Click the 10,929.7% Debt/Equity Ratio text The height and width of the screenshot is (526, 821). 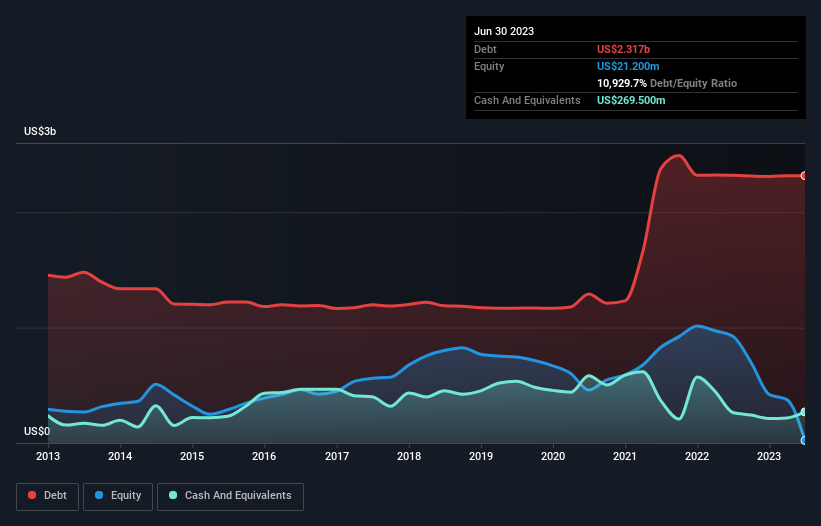point(667,83)
